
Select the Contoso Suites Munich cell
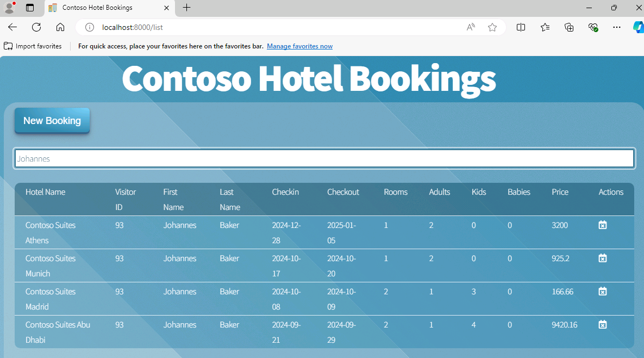pos(51,266)
